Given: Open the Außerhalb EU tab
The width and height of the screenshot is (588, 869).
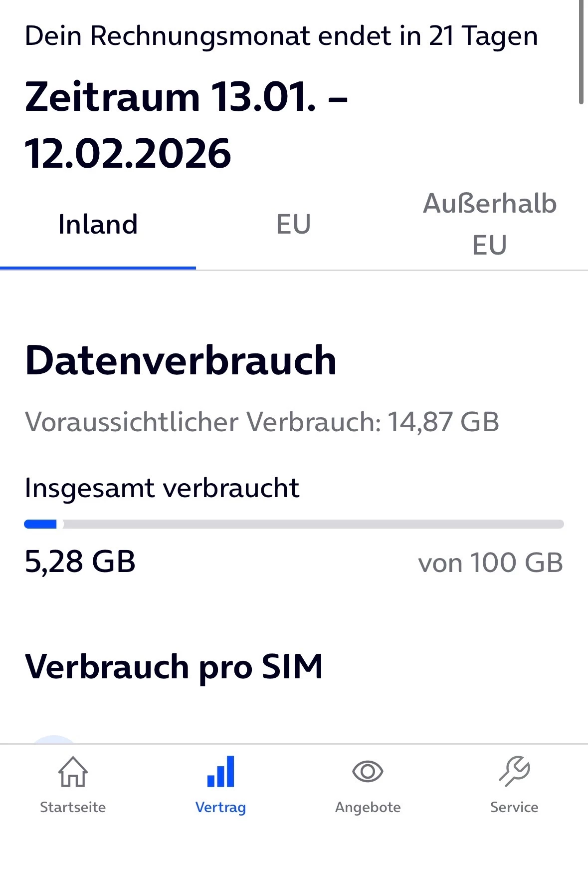Looking at the screenshot, I should tap(490, 224).
